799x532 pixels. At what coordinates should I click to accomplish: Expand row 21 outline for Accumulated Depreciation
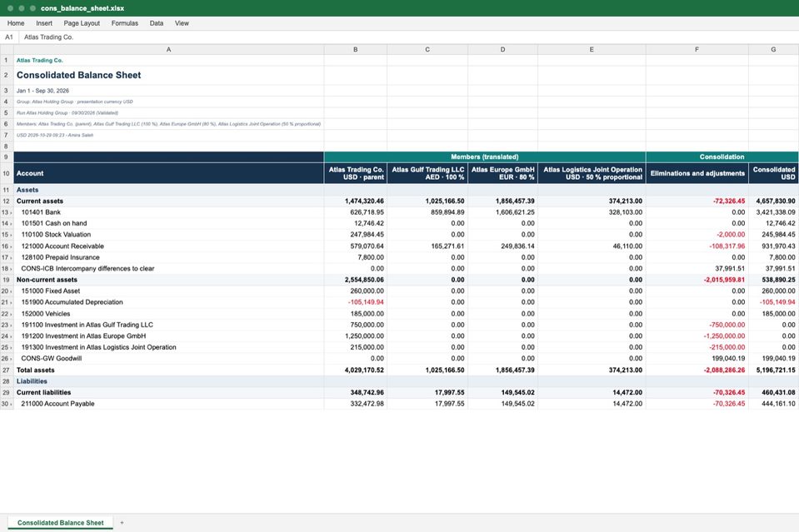tap(11, 303)
